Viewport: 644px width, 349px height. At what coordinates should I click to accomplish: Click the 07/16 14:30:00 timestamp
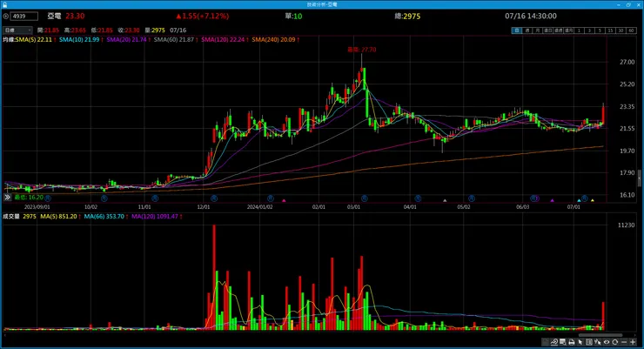(531, 17)
